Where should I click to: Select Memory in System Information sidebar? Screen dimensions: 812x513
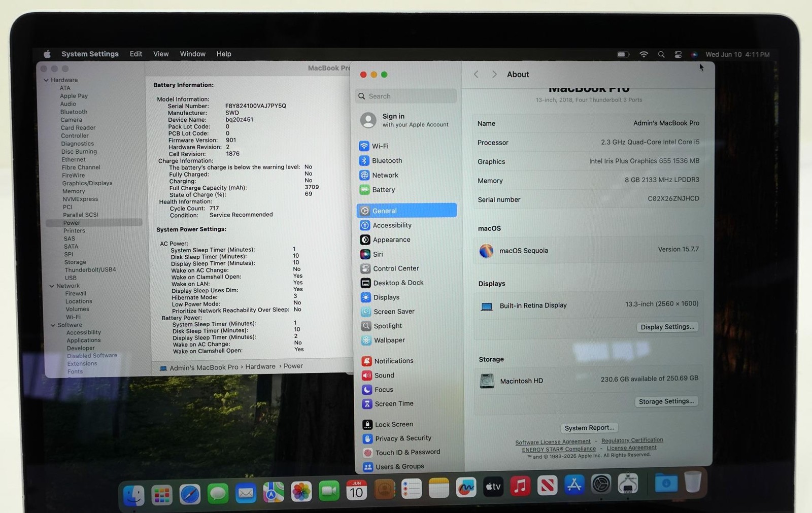74,191
